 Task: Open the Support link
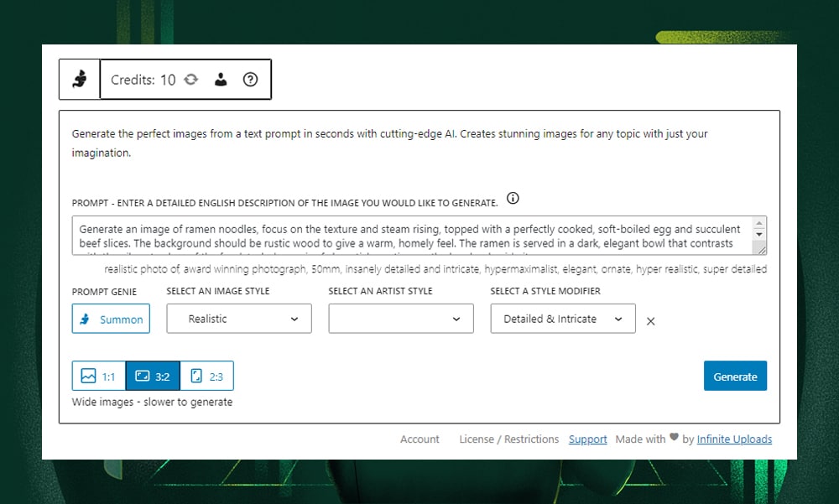tap(587, 439)
